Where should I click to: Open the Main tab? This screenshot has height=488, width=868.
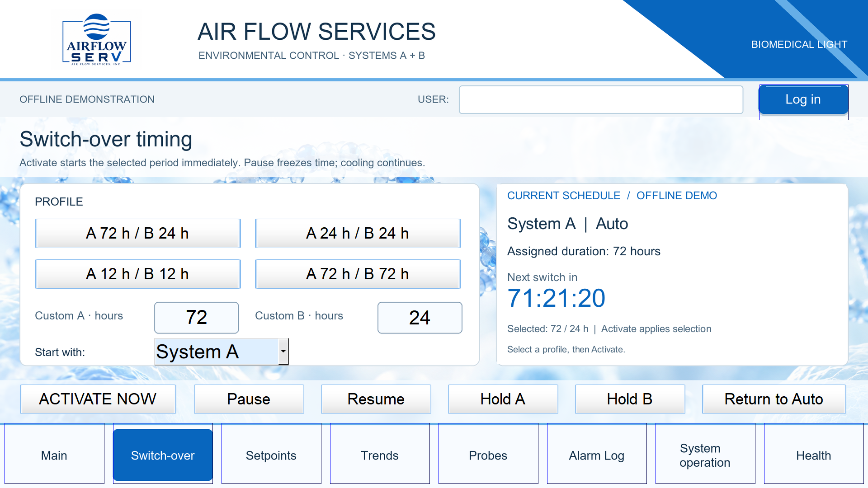tap(54, 455)
